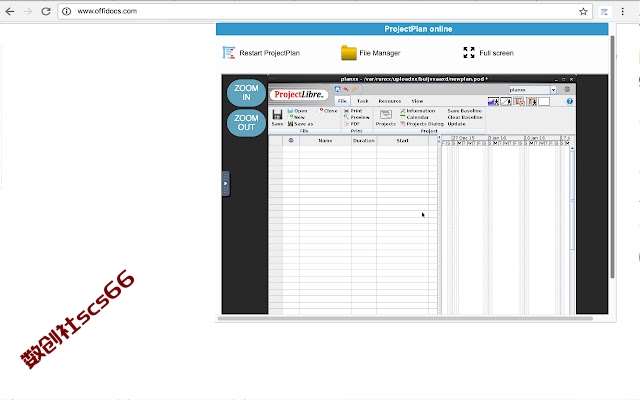Viewport: 640px width, 400px height.
Task: Click the site info icon
Action: [67, 11]
